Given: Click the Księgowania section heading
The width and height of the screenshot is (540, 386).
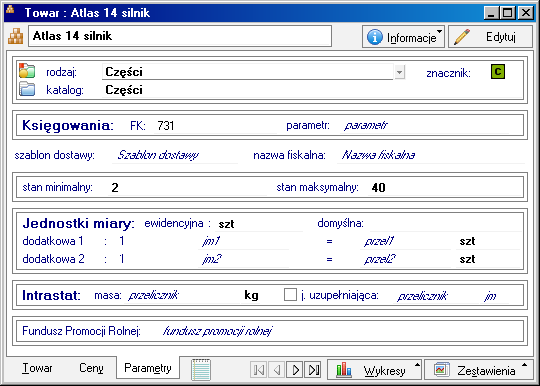Looking at the screenshot, I should [x=68, y=125].
